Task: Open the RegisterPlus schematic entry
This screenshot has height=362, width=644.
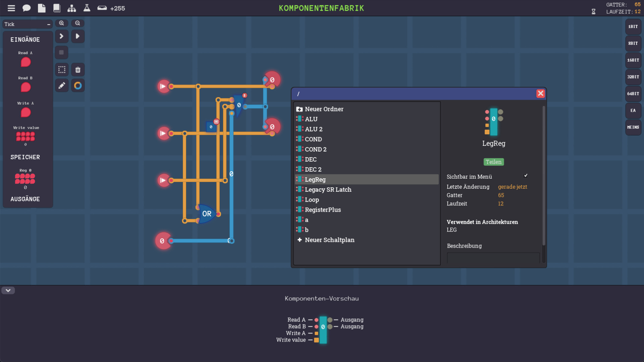Action: 322,209
